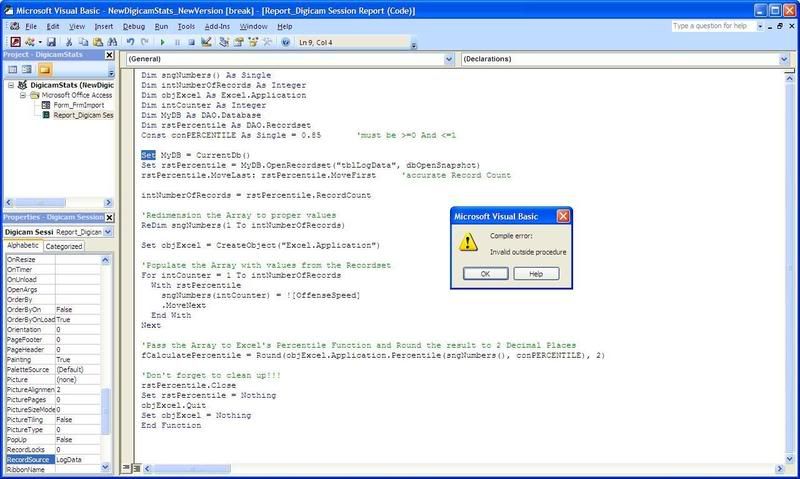
Task: Click the Save toolbar icon
Action: click(51, 42)
